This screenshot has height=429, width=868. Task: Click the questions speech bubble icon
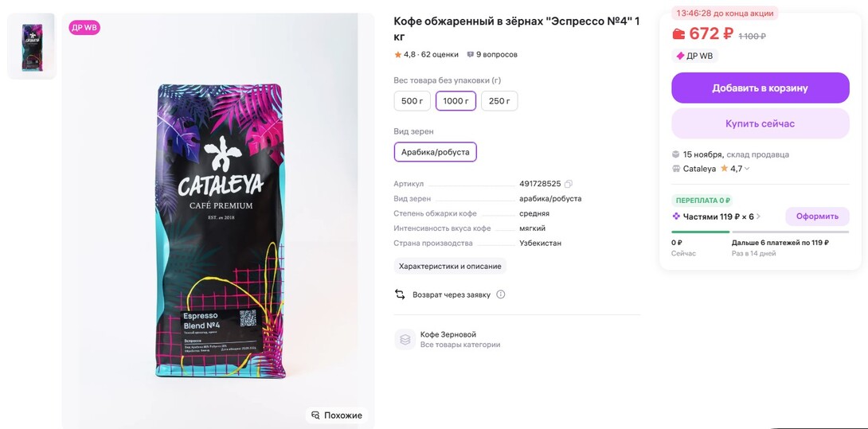[470, 55]
